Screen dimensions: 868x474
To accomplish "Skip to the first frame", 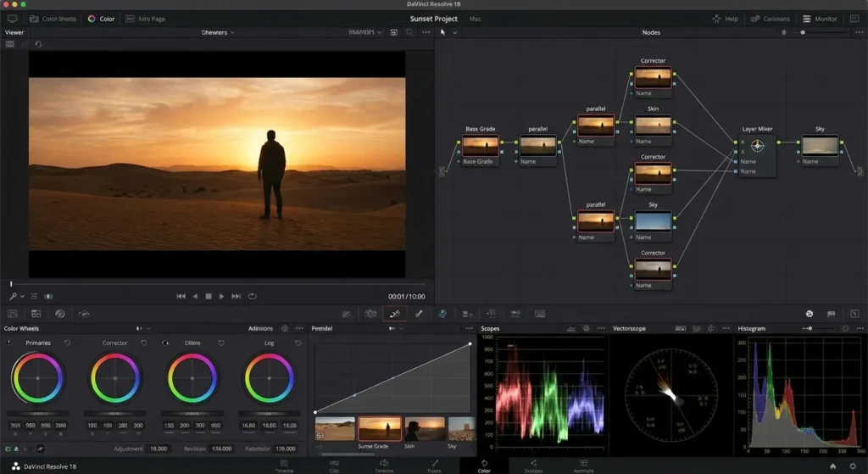I will click(x=181, y=296).
